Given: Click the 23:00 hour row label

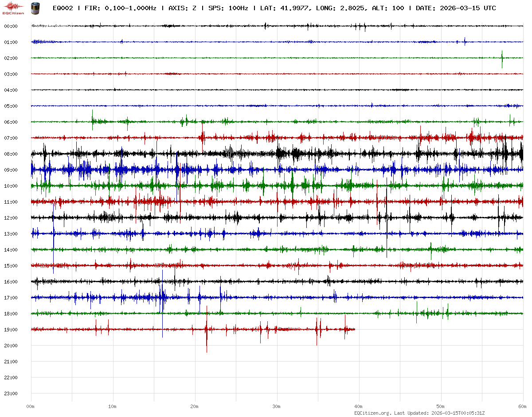Looking at the screenshot, I should click(11, 393).
